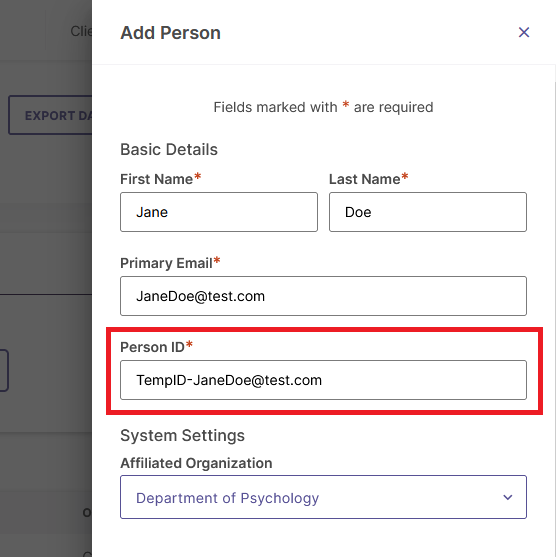Click the Basic Details section heading
This screenshot has height=557, width=556.
click(x=169, y=150)
